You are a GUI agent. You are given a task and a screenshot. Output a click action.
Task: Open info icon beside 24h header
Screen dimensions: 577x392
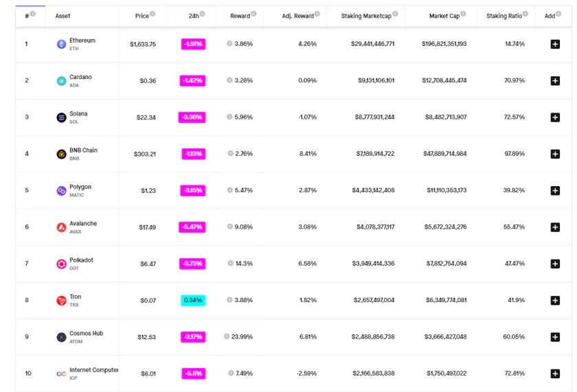203,14
